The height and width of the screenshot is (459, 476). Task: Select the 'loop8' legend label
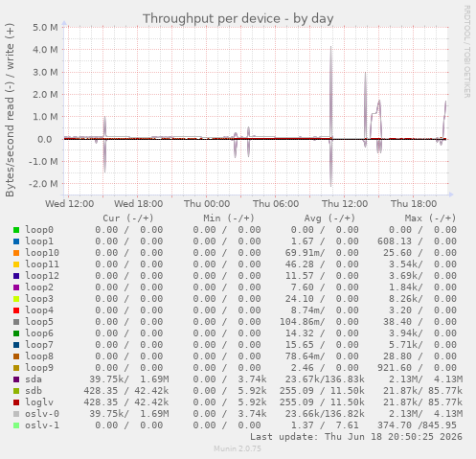click(39, 356)
